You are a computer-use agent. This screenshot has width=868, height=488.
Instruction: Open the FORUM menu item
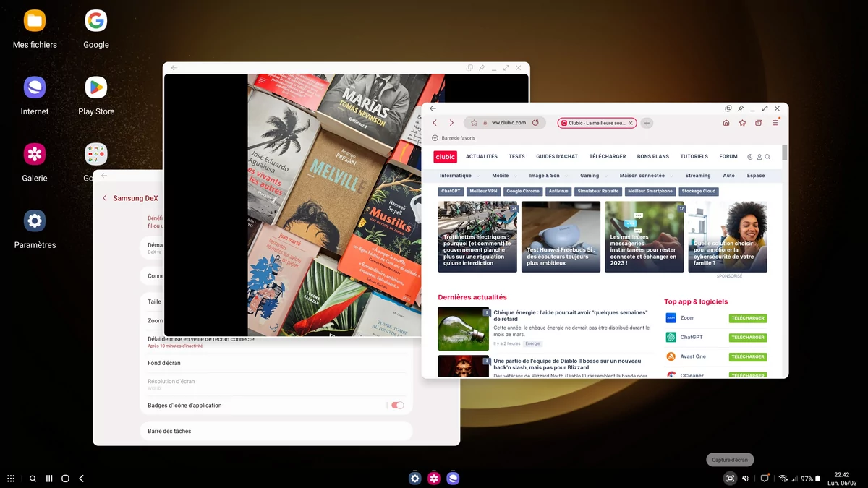728,157
